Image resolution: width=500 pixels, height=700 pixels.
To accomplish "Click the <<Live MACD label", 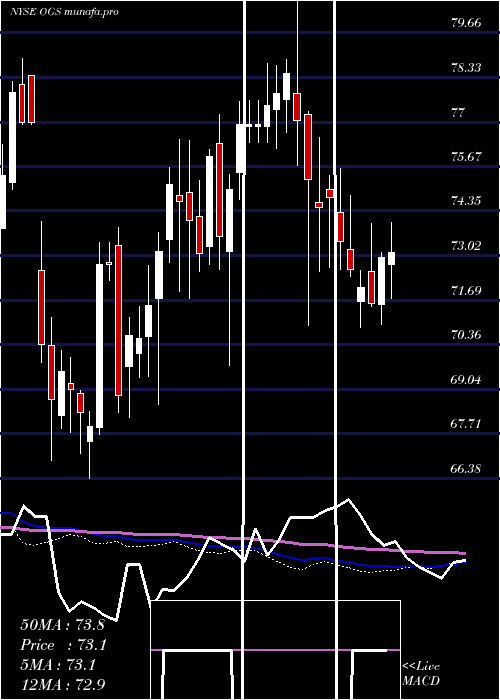I will pyautogui.click(x=421, y=674).
